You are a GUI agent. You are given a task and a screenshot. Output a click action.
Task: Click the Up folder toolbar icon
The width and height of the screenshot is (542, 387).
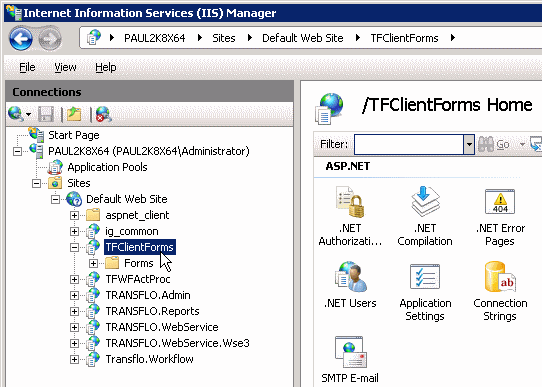click(74, 114)
